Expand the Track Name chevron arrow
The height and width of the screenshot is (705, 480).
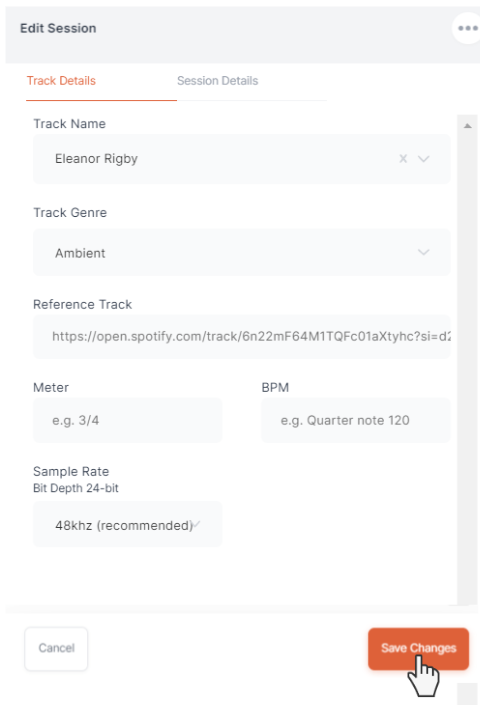pyautogui.click(x=424, y=159)
